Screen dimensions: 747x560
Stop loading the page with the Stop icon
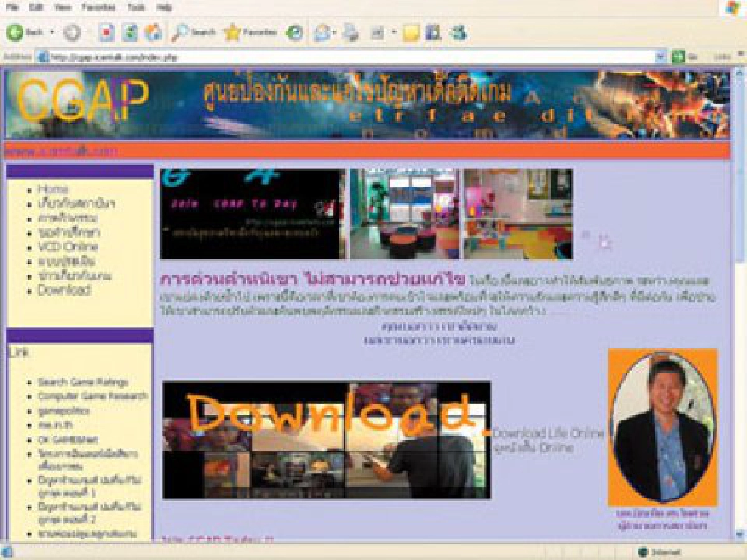pyautogui.click(x=106, y=33)
